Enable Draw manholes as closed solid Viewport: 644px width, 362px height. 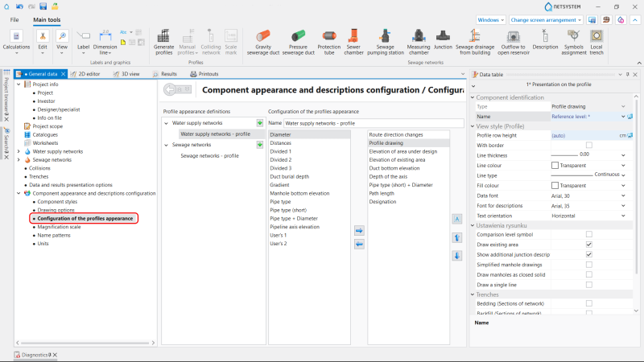[x=589, y=274]
